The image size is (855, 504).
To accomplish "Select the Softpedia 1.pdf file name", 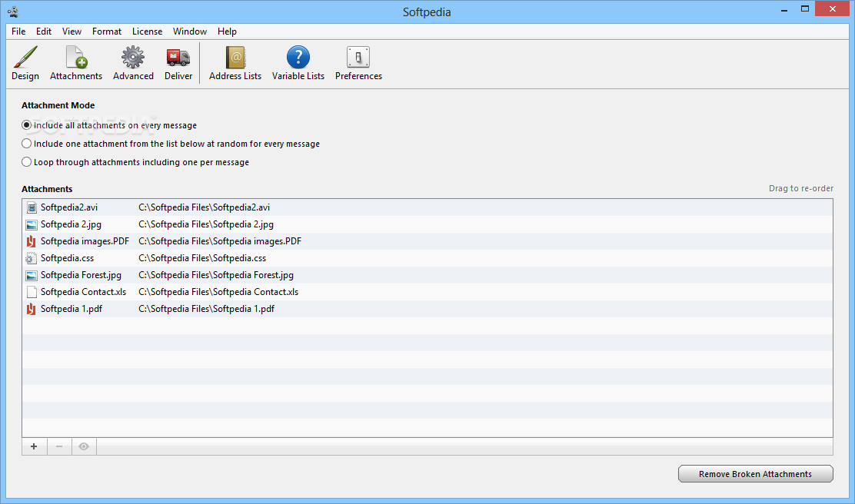I will [72, 309].
